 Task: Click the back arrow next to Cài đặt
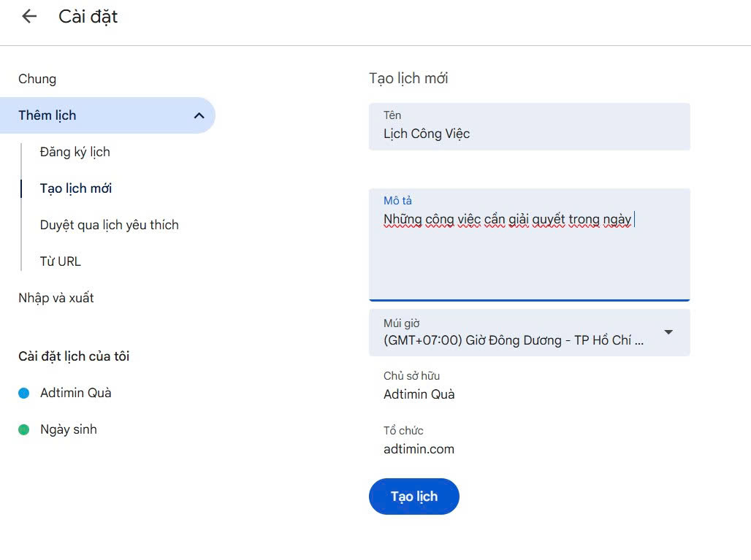click(x=29, y=17)
